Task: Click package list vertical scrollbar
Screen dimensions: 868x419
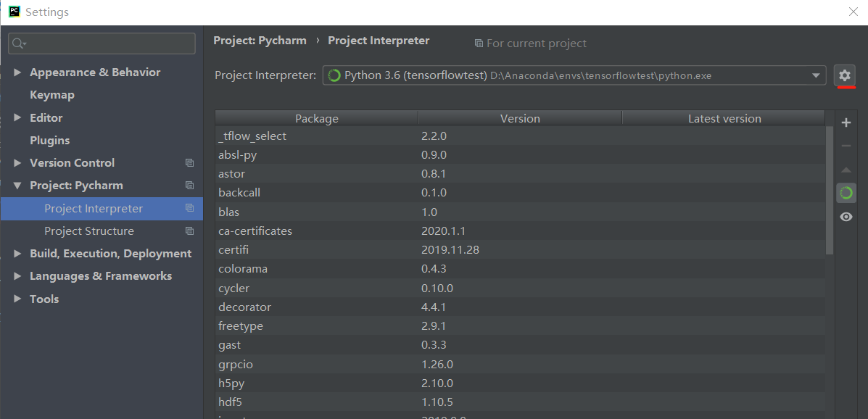Action: click(830, 190)
